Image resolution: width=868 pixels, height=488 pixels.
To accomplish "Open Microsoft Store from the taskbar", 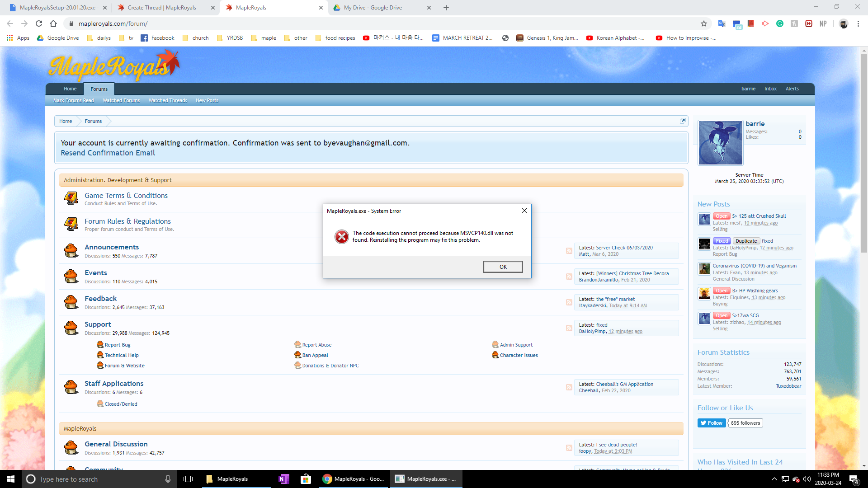I will 306,479.
